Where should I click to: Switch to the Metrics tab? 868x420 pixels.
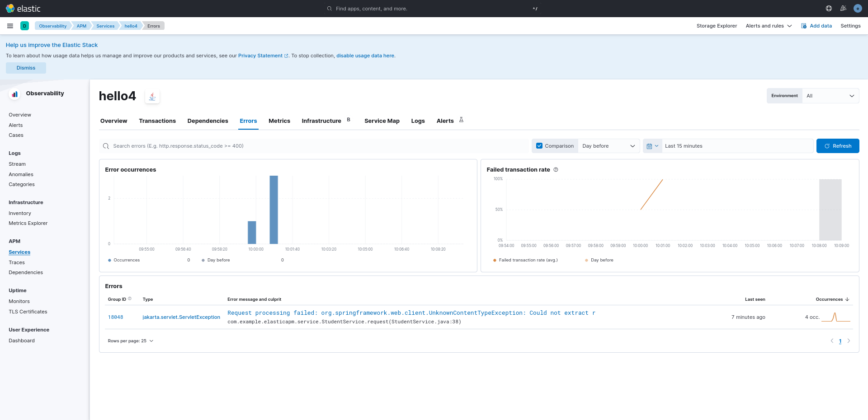point(279,121)
